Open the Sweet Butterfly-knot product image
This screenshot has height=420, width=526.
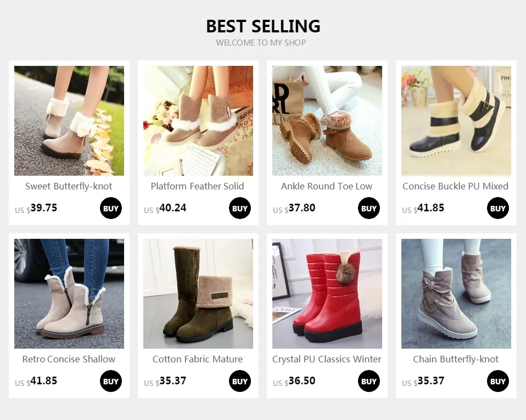click(x=69, y=121)
